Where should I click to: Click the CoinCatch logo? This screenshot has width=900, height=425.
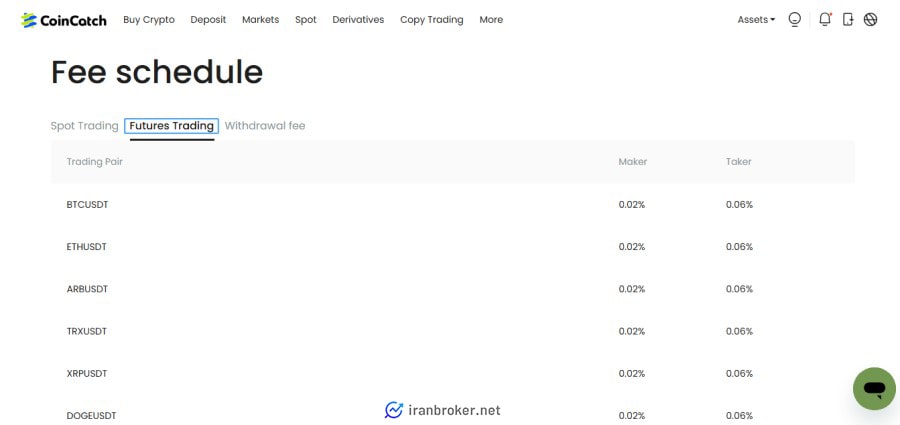64,20
